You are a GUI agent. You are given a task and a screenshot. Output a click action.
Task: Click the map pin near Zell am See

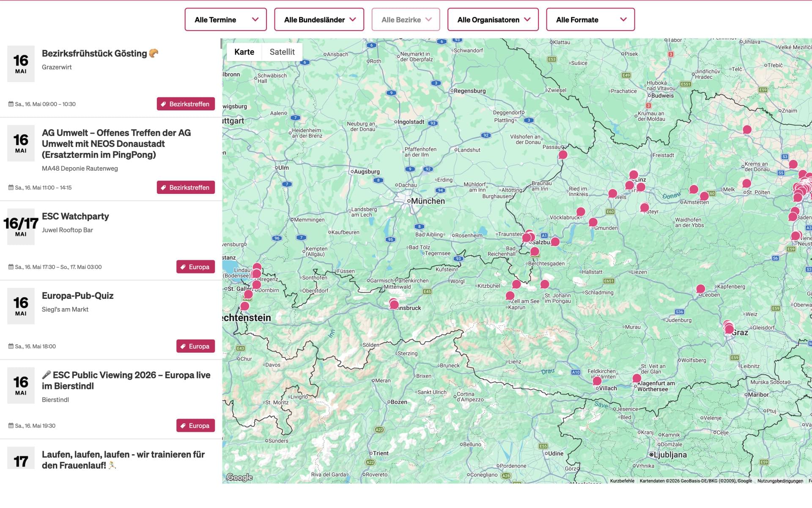(x=510, y=295)
